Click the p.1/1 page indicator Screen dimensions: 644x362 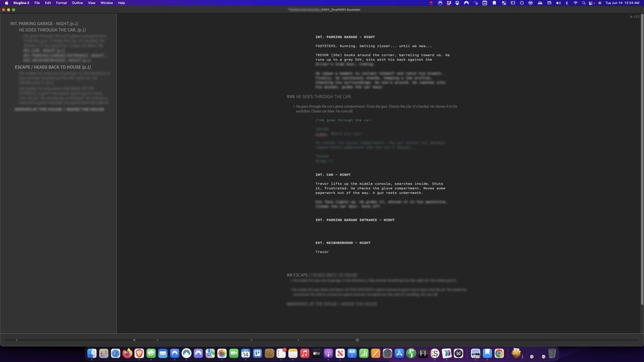(x=634, y=17)
